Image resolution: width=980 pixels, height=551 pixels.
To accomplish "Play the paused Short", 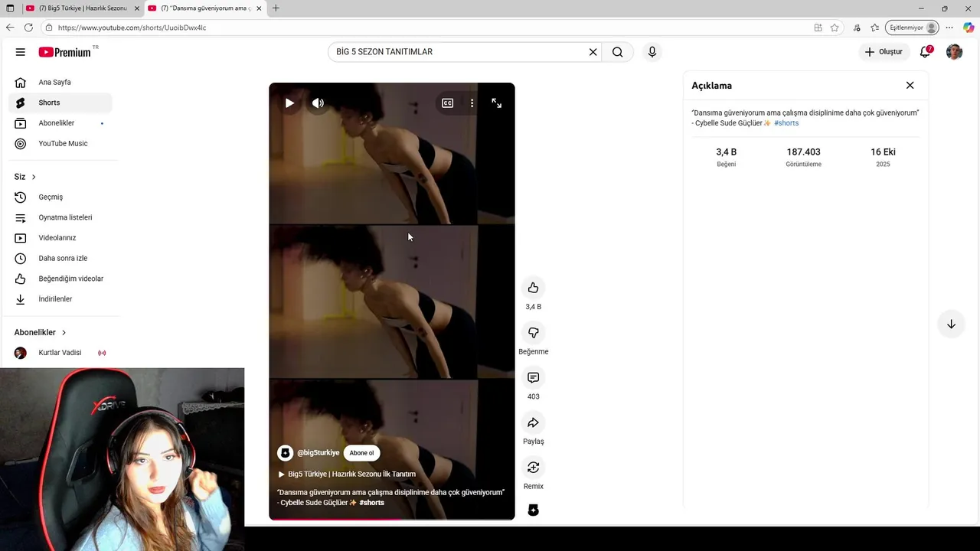I will point(289,103).
